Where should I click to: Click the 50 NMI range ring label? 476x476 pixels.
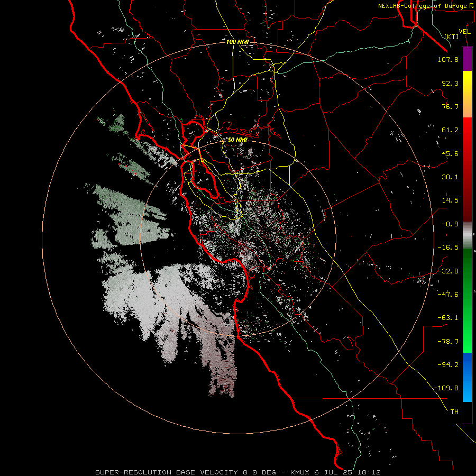pyautogui.click(x=237, y=140)
